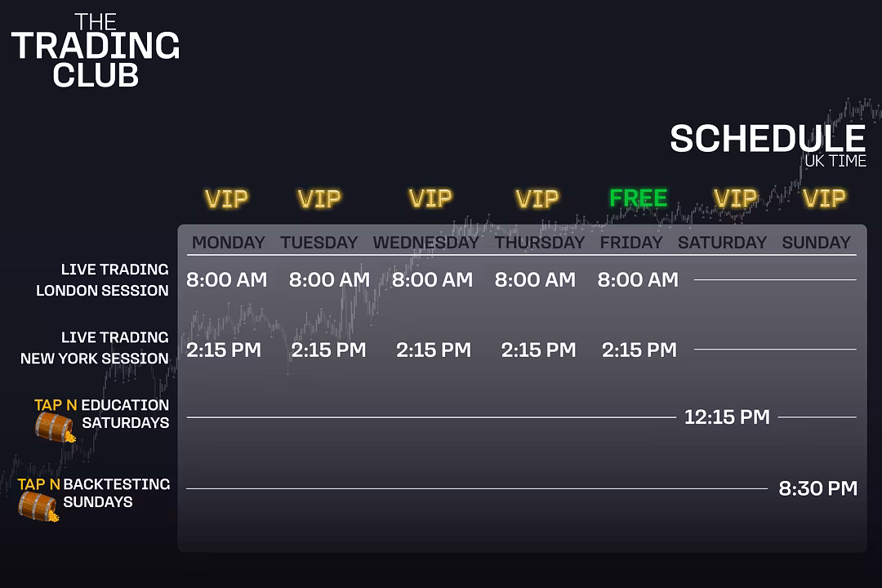Click the Live Trading London Session label

pyautogui.click(x=102, y=279)
